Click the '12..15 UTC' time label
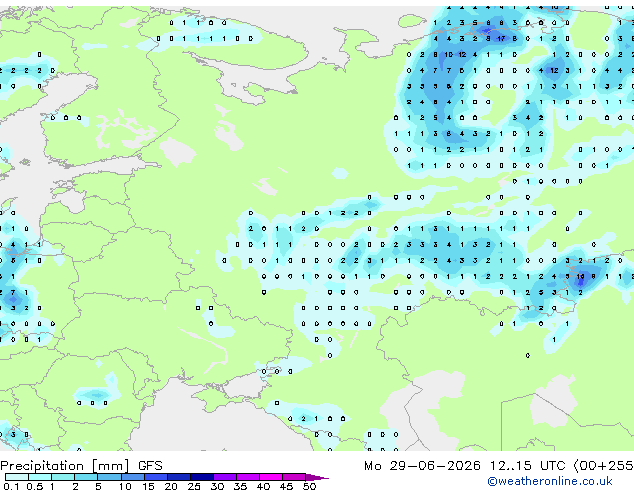Viewport: 634px width, 490px height. click(x=527, y=466)
